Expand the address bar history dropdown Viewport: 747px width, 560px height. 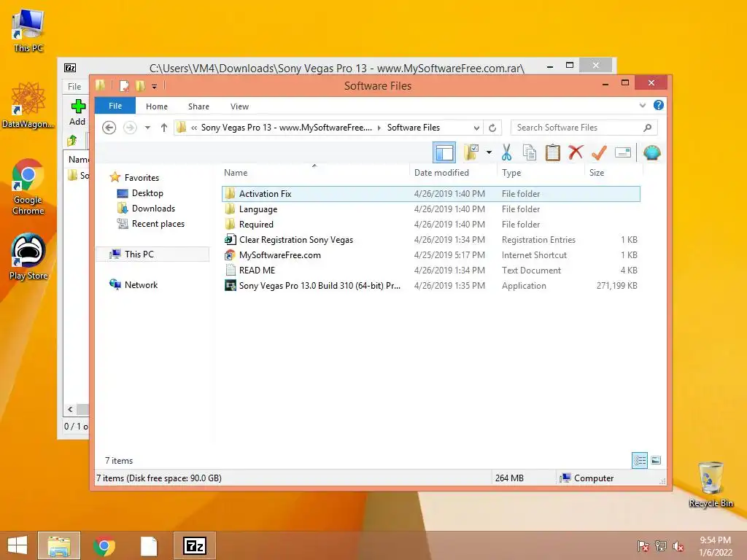click(x=476, y=128)
